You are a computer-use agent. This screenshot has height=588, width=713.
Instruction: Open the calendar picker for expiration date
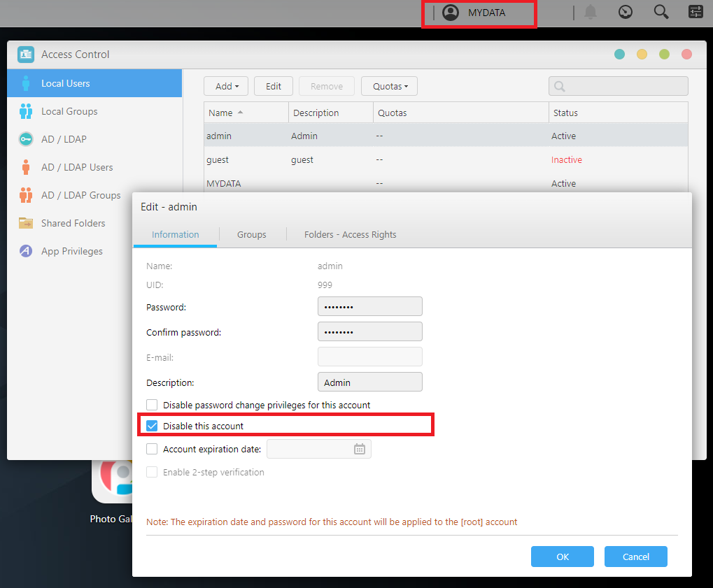point(360,449)
